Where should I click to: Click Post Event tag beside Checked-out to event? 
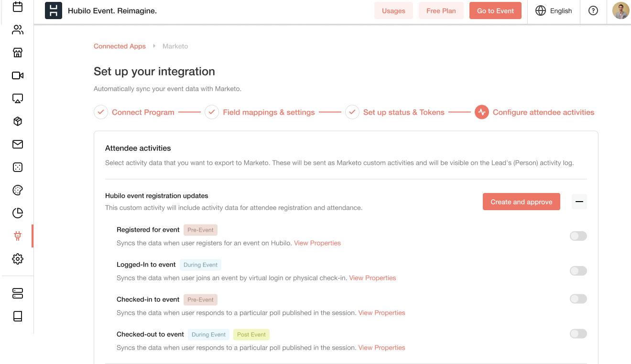click(251, 334)
